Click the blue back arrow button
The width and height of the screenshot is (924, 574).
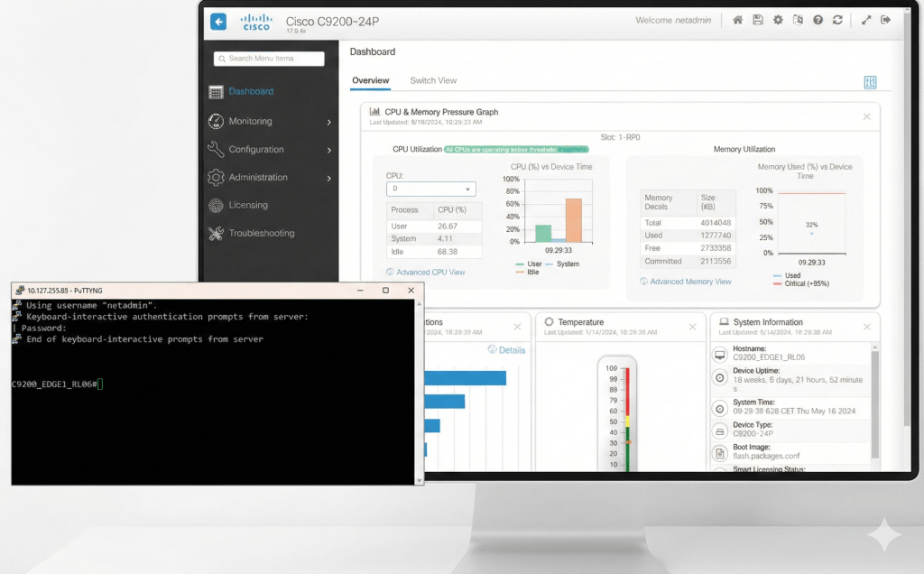(218, 22)
